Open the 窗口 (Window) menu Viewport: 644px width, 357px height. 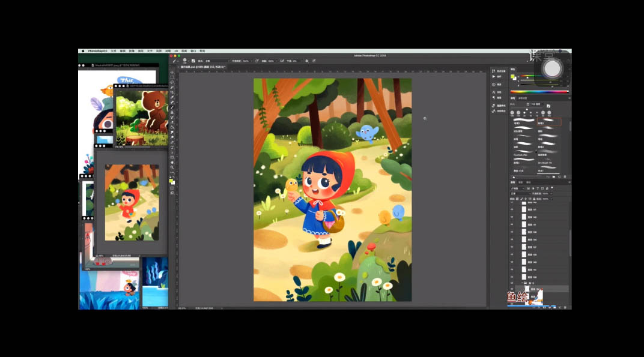tap(193, 51)
